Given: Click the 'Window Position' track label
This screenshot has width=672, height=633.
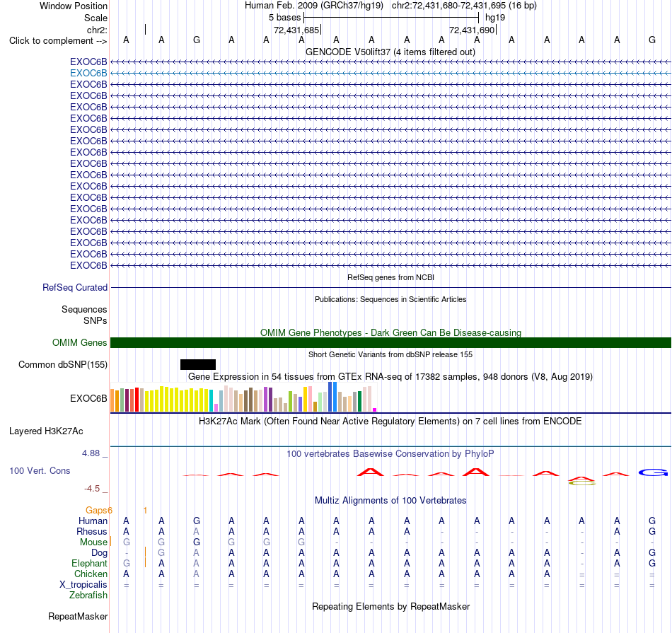Looking at the screenshot, I should (x=74, y=6).
